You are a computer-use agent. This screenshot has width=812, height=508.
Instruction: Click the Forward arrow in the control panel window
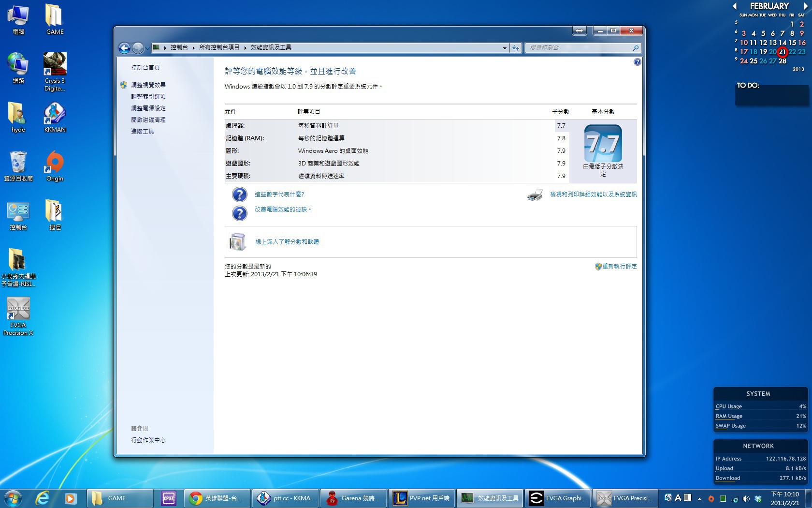point(138,48)
